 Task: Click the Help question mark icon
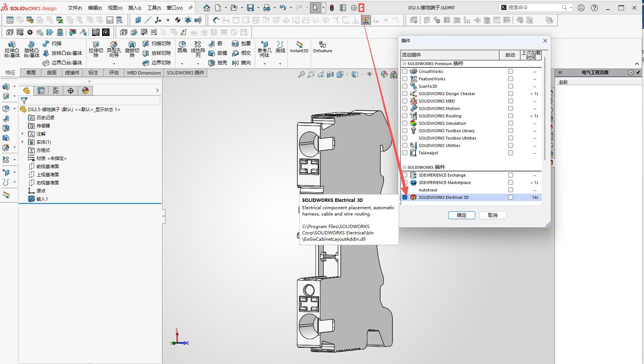pos(594,8)
